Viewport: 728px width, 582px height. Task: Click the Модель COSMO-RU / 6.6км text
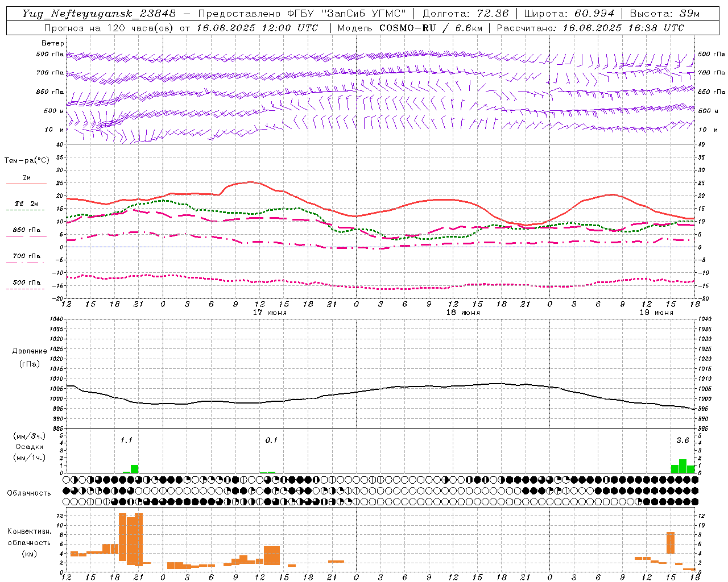pyautogui.click(x=411, y=28)
